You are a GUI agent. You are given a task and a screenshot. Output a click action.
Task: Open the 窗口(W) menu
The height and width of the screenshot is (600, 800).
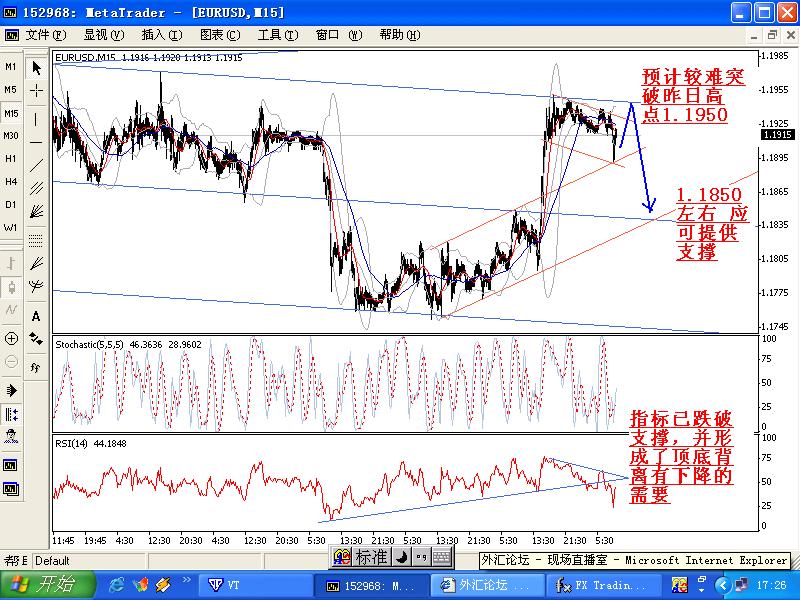(x=339, y=35)
